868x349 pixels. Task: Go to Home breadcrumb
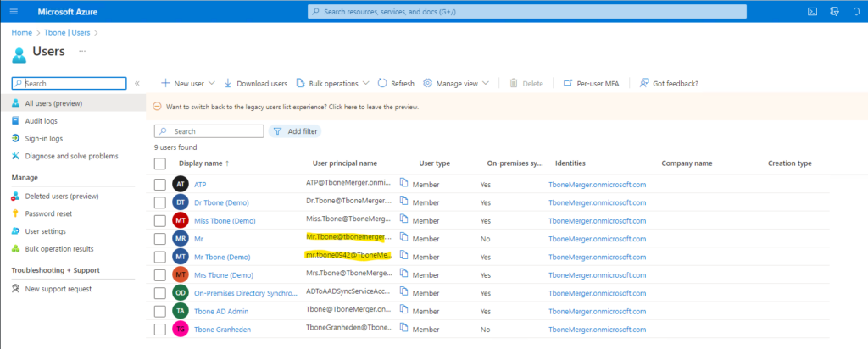pos(21,33)
